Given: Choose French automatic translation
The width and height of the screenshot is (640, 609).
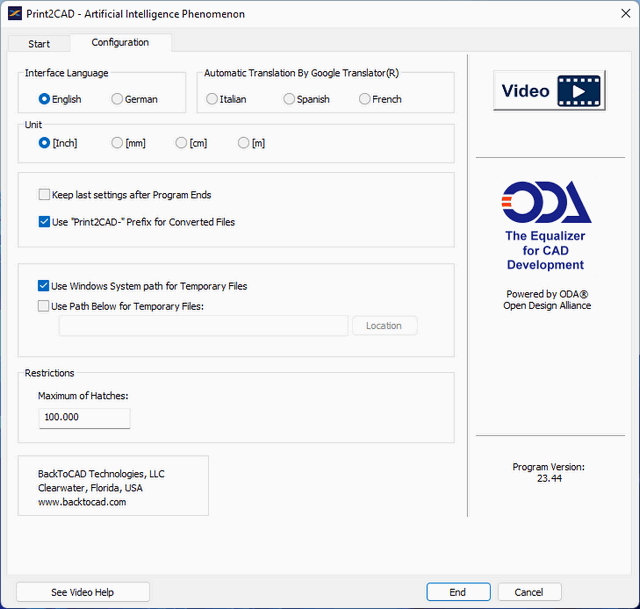Looking at the screenshot, I should click(x=365, y=99).
